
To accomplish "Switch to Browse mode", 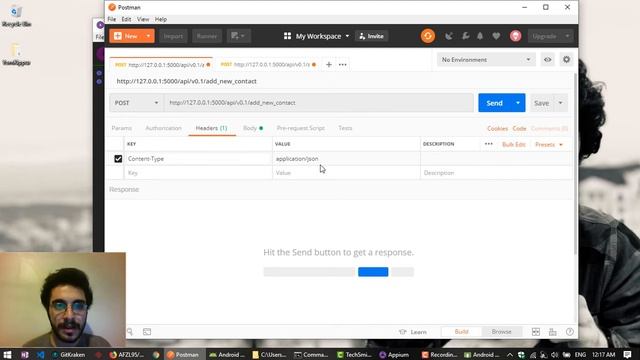I will (x=502, y=332).
